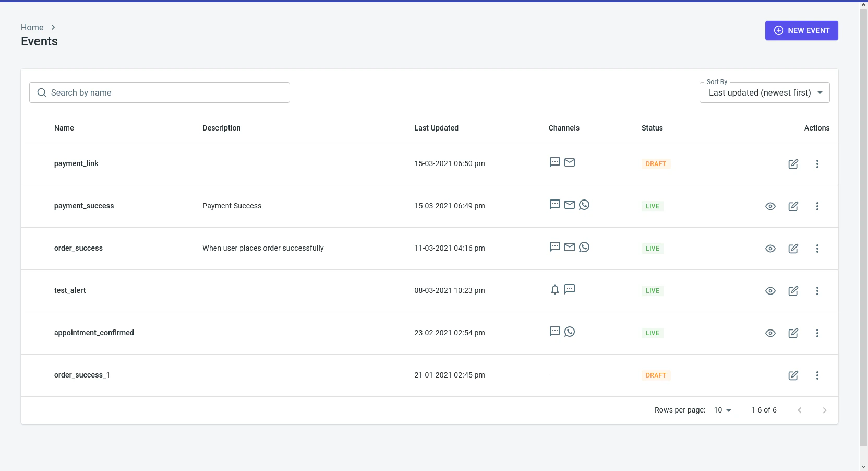Open the Sort By dropdown
This screenshot has height=471, width=868.
tap(765, 92)
